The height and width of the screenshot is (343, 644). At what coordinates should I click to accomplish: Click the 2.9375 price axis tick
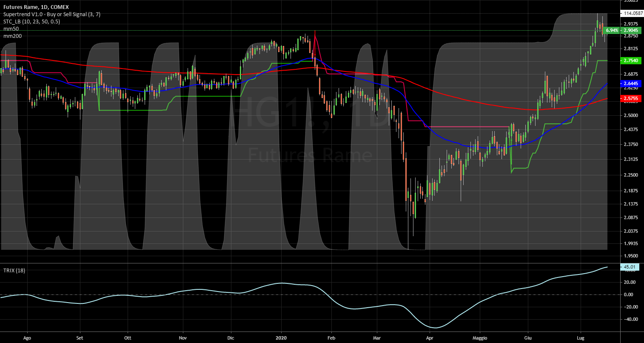[631, 24]
